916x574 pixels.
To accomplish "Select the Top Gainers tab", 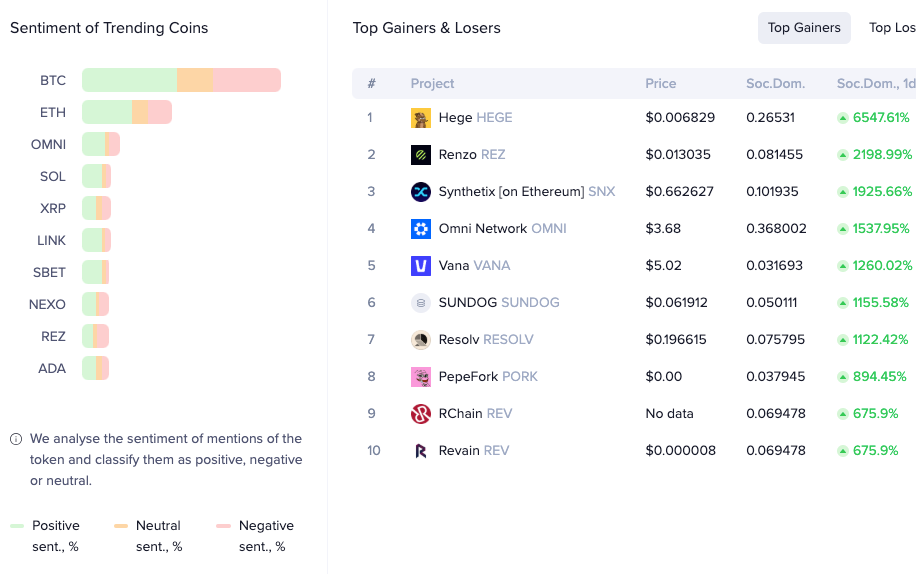I will coord(804,28).
